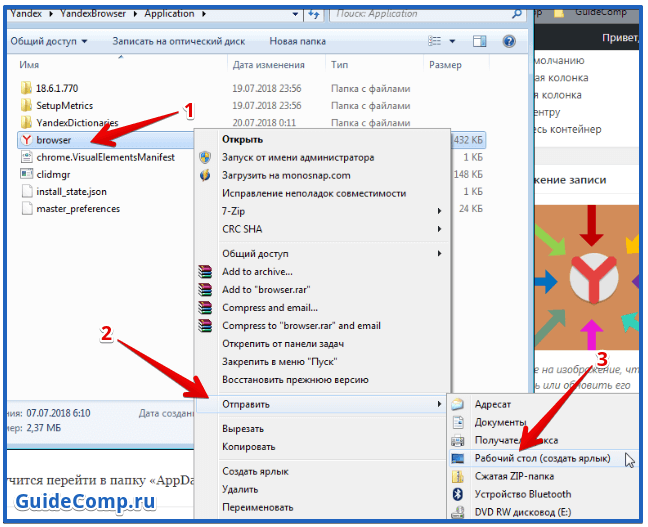This screenshot has height=527, width=648.
Task: Choose Копировать in the context menu
Action: [249, 447]
